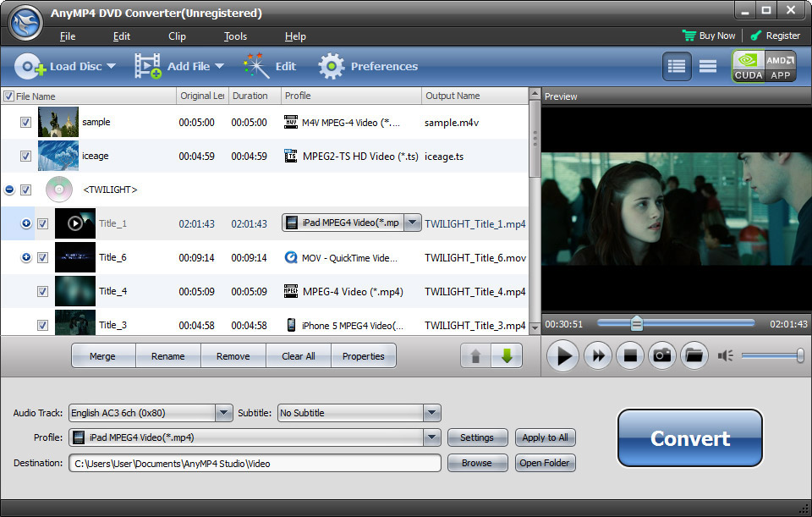Click the volume slider handle
This screenshot has height=517, width=812.
(801, 355)
